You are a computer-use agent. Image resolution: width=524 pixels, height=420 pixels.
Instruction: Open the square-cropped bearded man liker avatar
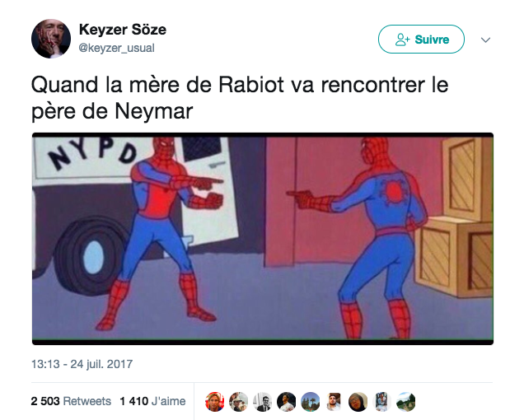click(334, 402)
